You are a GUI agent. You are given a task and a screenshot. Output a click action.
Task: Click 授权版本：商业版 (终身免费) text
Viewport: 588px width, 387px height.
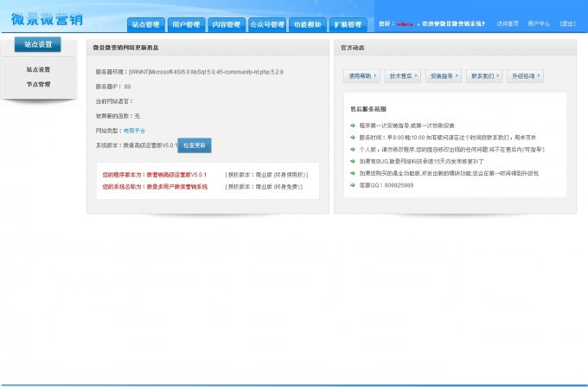pyautogui.click(x=264, y=187)
